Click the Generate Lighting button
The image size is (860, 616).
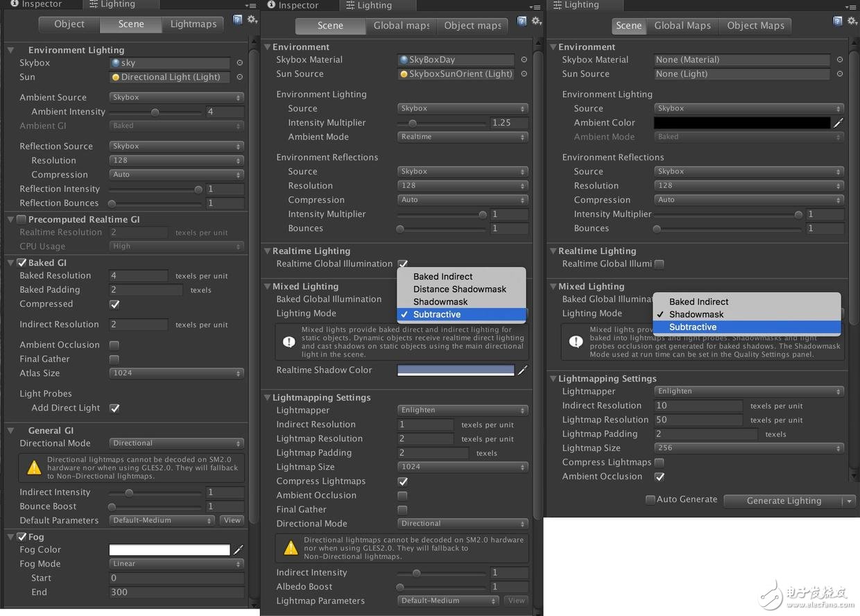point(783,501)
